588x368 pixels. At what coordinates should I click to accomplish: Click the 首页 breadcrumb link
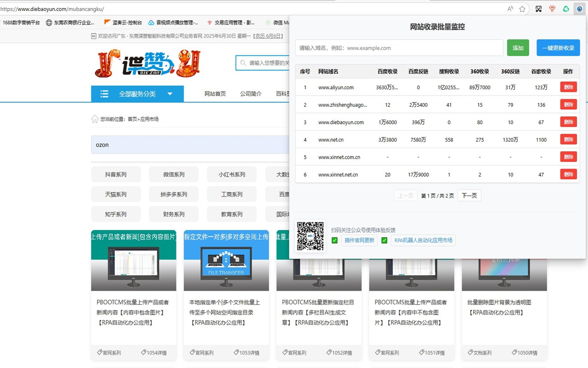point(132,119)
